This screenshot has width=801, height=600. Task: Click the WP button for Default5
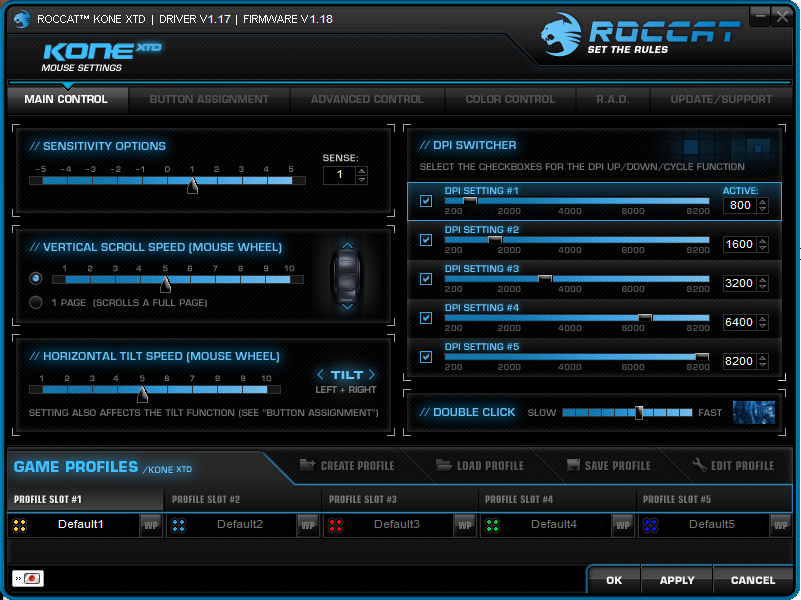(x=781, y=525)
